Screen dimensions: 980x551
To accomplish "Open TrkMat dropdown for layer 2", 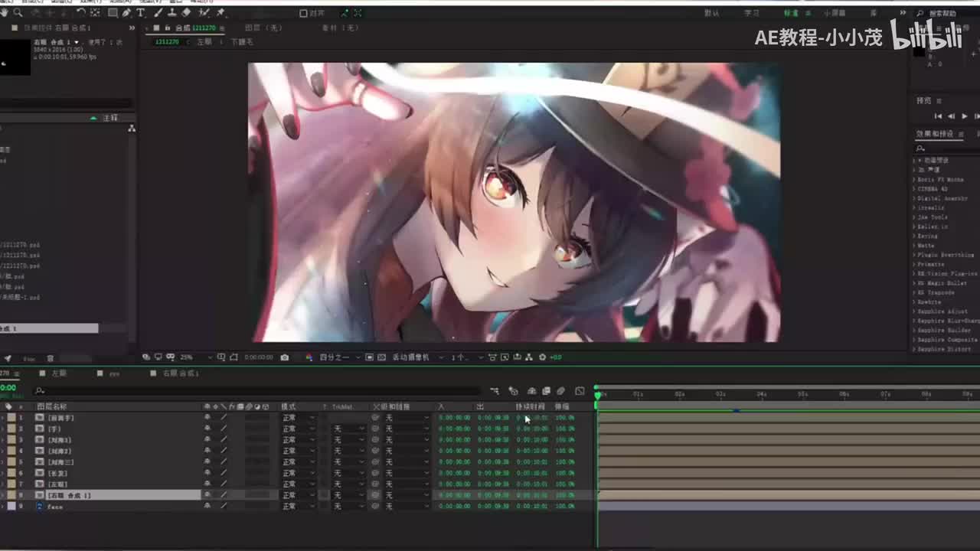I will [348, 429].
